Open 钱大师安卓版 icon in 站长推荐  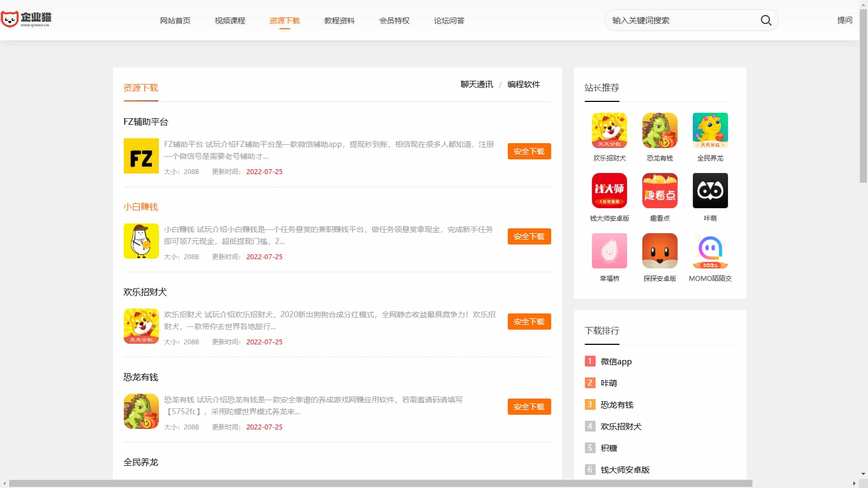pos(609,191)
